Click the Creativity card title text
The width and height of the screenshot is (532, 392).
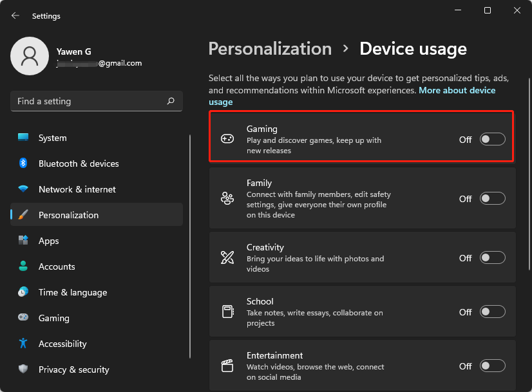point(265,248)
